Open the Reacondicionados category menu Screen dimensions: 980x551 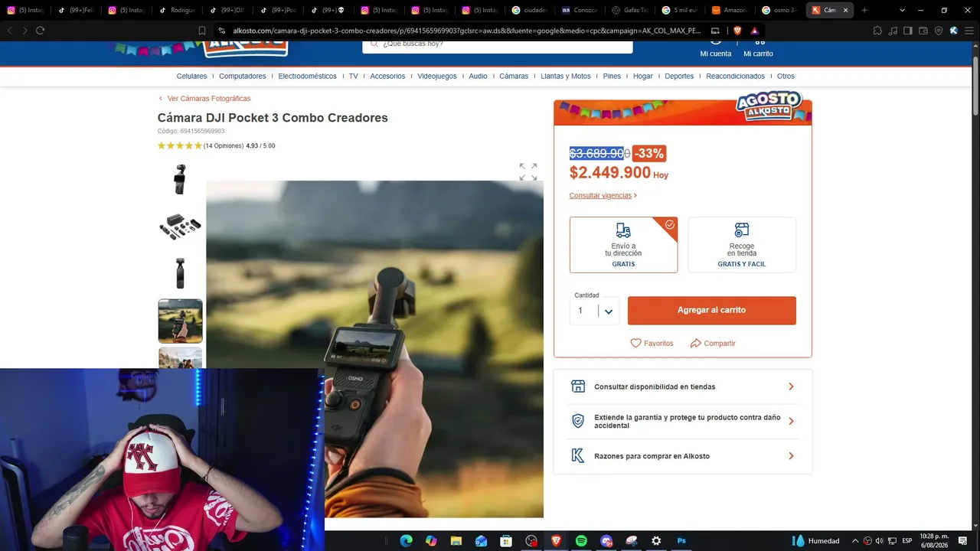click(x=735, y=77)
